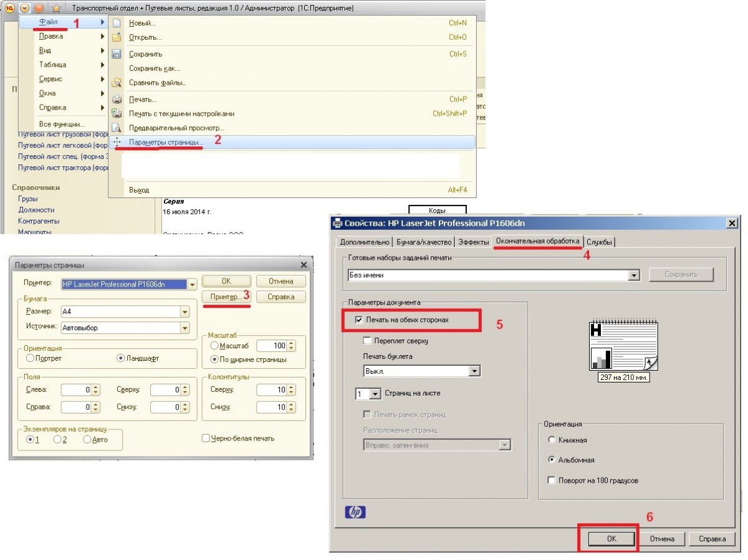The width and height of the screenshot is (748, 560).
Task: Click the Save diskette icon in File menu
Action: pos(117,54)
